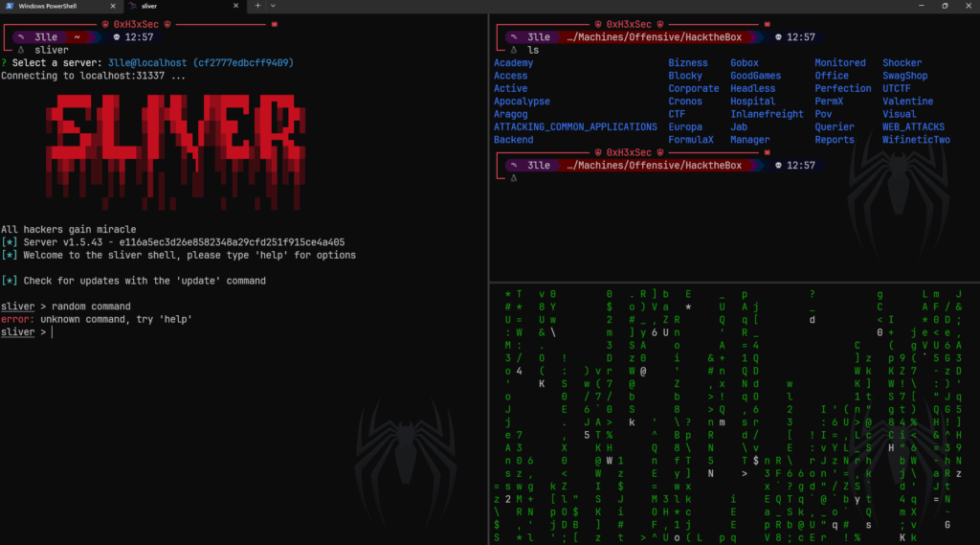980x545 pixels.
Task: Click the Headless directory name
Action: [752, 88]
